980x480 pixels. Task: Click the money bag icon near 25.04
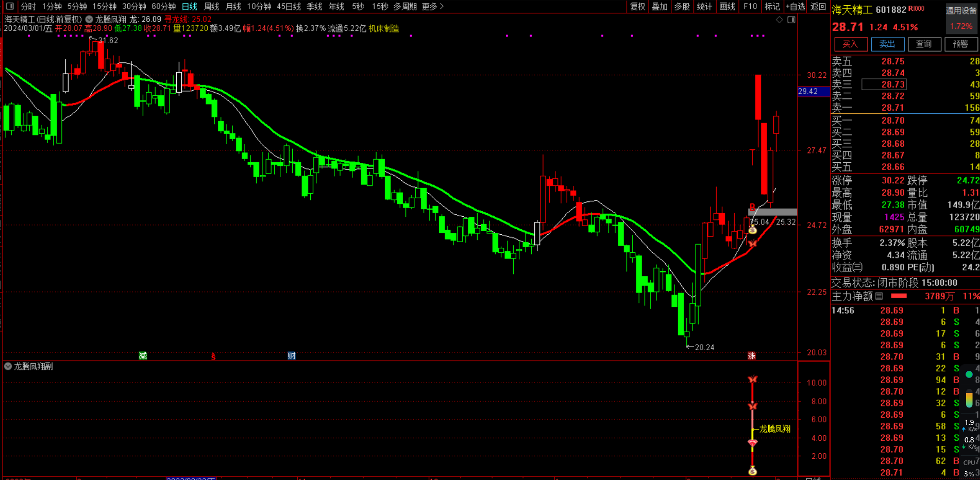753,229
